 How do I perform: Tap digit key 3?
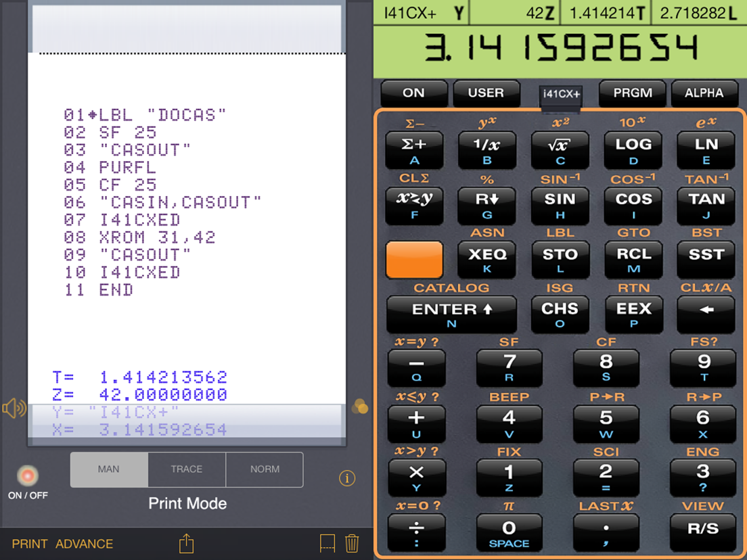pyautogui.click(x=703, y=477)
